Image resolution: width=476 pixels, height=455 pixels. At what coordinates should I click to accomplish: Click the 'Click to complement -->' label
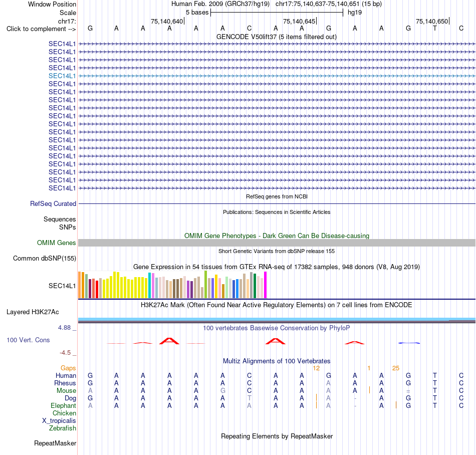coord(41,29)
